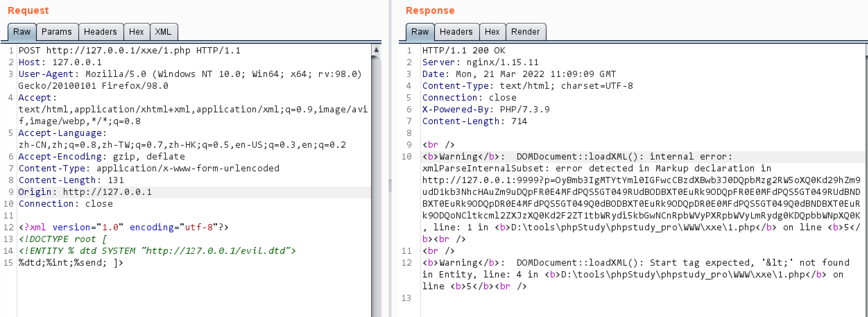868x317 pixels.
Task: Click the xml version declaration line
Action: tap(124, 228)
